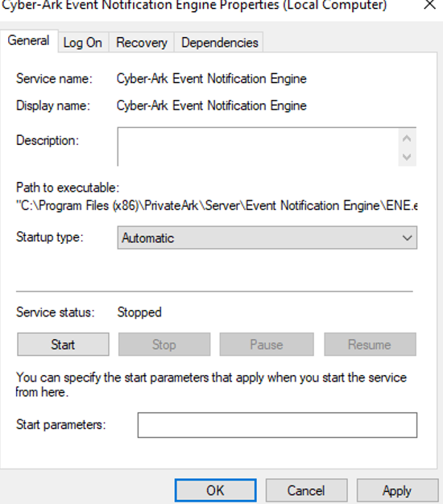
Task: Click the disabled Stop button
Action: click(x=164, y=345)
